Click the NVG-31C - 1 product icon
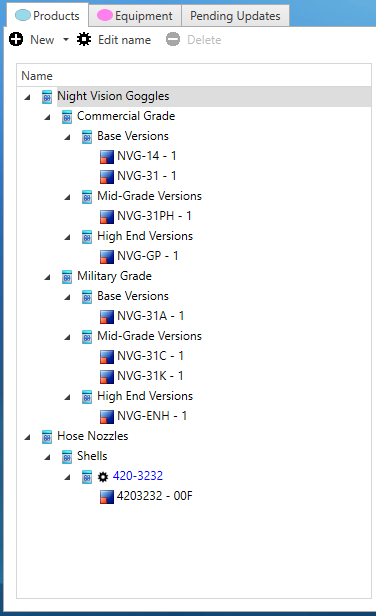The width and height of the screenshot is (376, 616). (107, 356)
